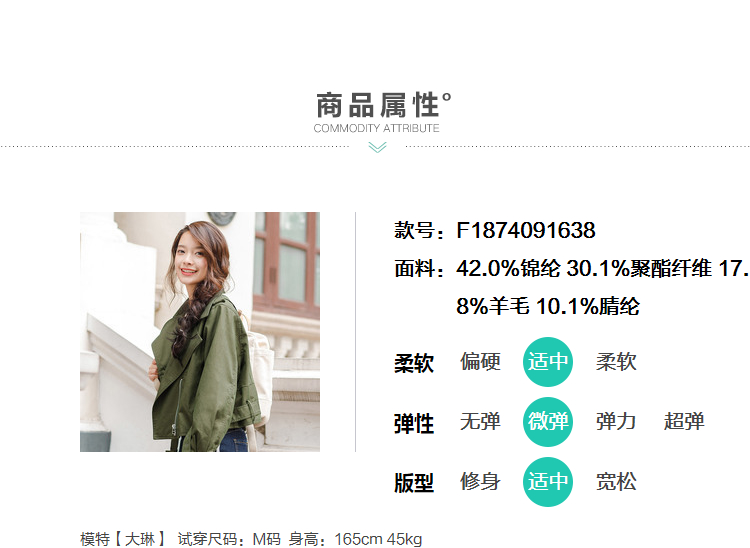This screenshot has height=548, width=750.
Task: Click the 模特【大琳】 model info line
Action: click(251, 539)
